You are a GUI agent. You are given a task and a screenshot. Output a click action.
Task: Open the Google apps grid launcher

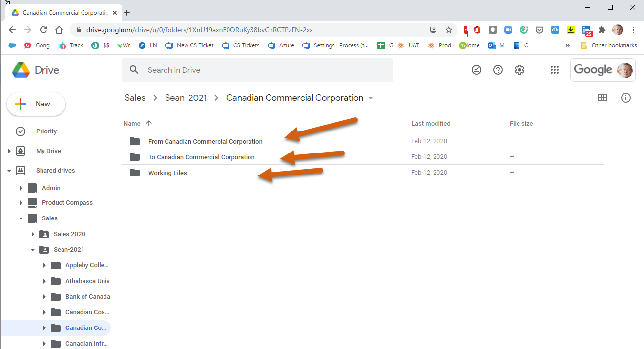click(555, 70)
